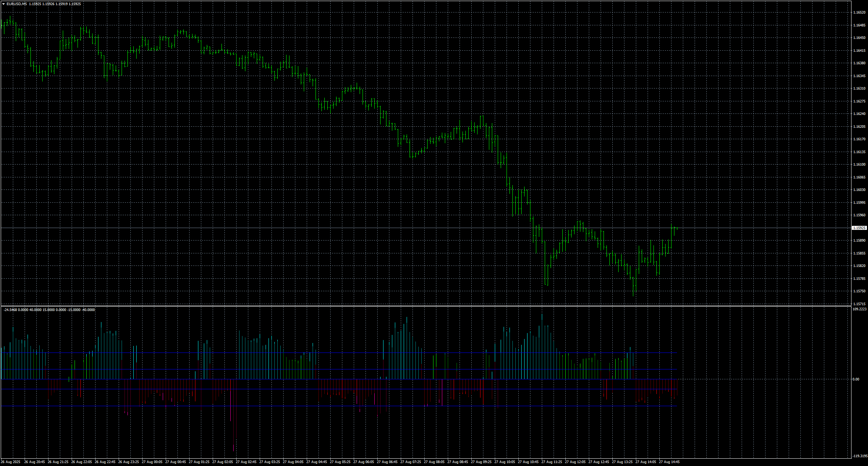Click the 1.15750 price scale label

859,291
